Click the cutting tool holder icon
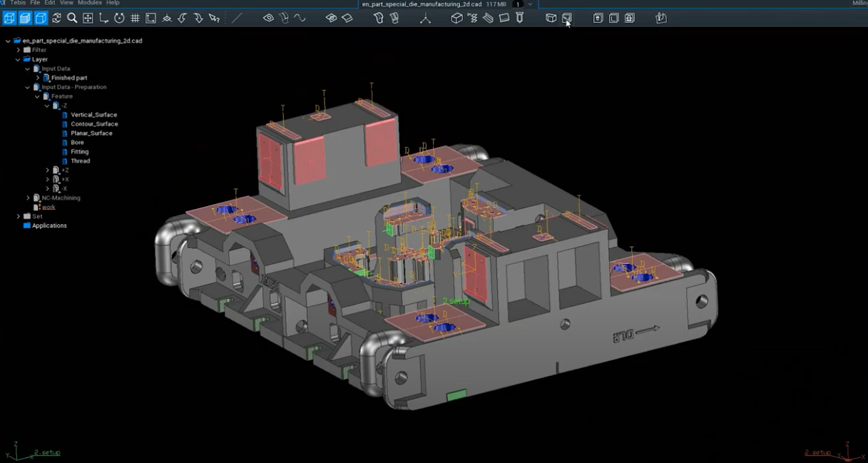The width and height of the screenshot is (868, 463). pyautogui.click(x=520, y=18)
